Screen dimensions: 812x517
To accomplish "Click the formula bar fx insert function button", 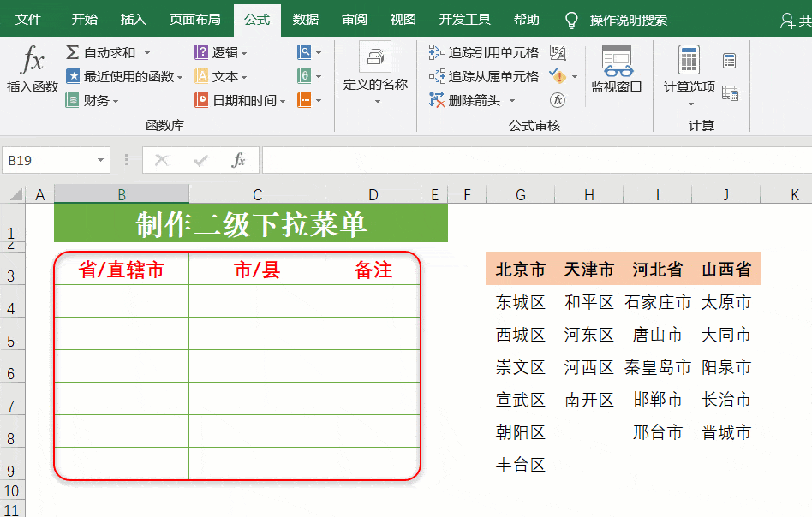I will point(239,160).
